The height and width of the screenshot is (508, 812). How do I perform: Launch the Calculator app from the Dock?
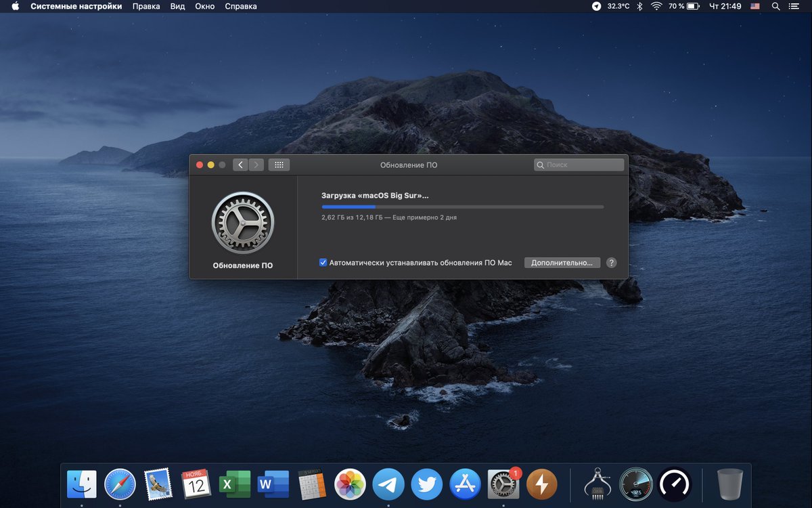pos(311,484)
